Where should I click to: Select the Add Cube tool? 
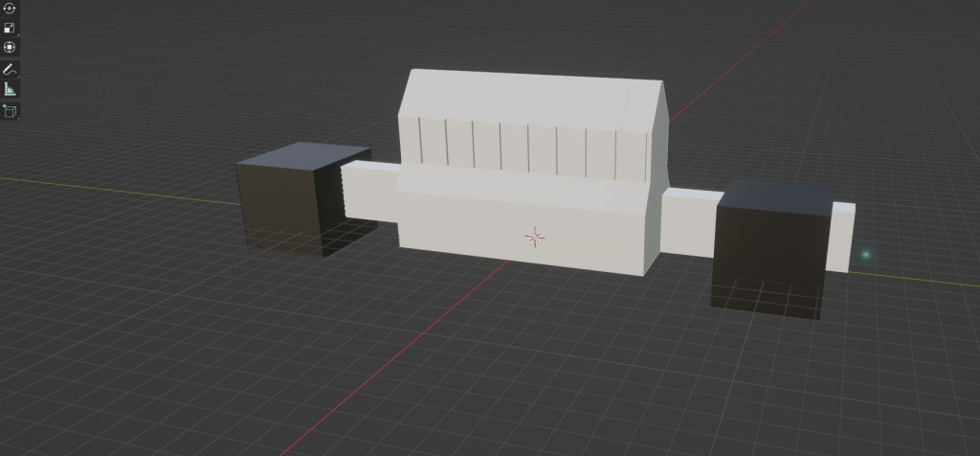tap(10, 111)
